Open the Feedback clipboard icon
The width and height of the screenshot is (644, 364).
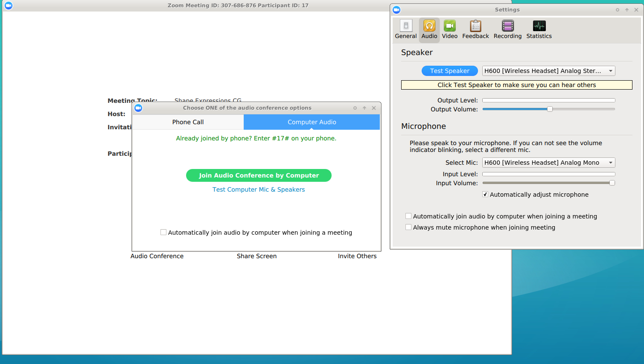[x=475, y=26]
